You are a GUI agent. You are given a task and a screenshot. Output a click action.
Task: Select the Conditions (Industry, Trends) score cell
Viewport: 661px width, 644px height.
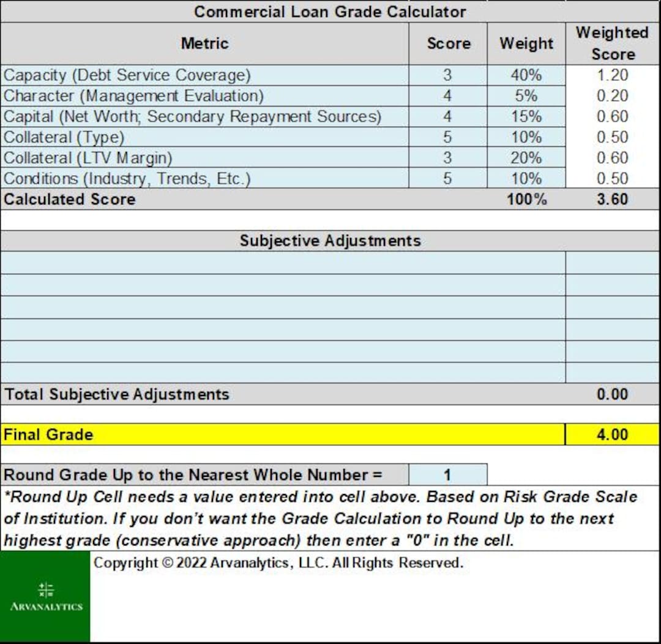point(447,178)
